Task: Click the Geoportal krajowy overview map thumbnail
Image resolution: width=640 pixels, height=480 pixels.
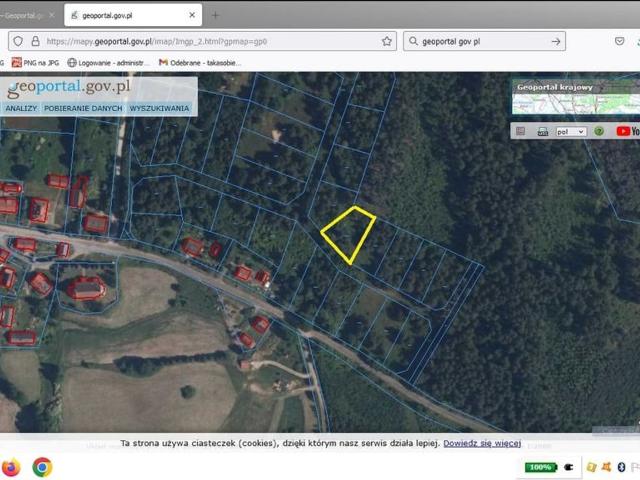Action: click(572, 97)
